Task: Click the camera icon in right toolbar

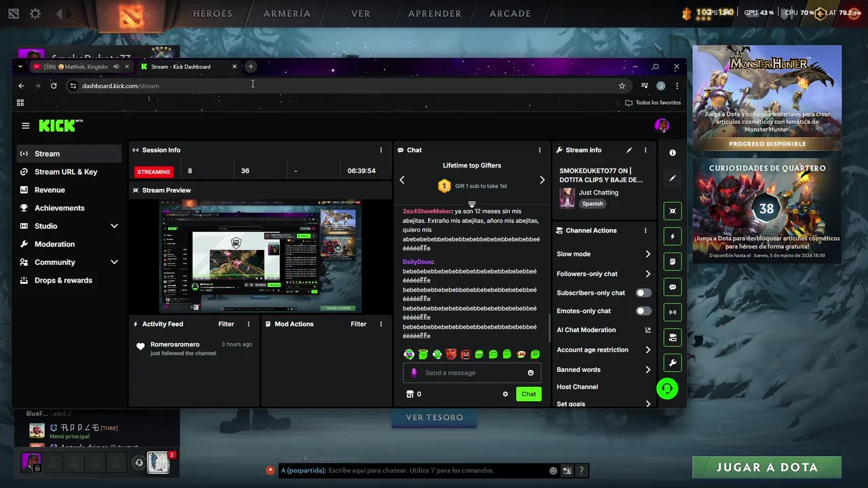Action: click(x=673, y=338)
